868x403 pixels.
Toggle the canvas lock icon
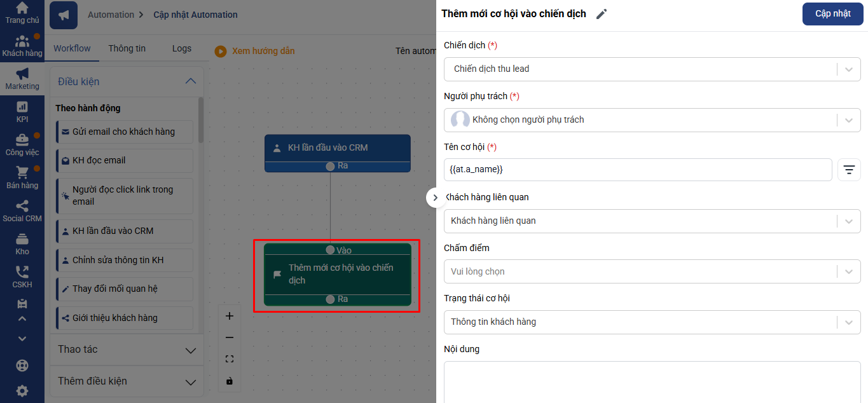click(230, 381)
